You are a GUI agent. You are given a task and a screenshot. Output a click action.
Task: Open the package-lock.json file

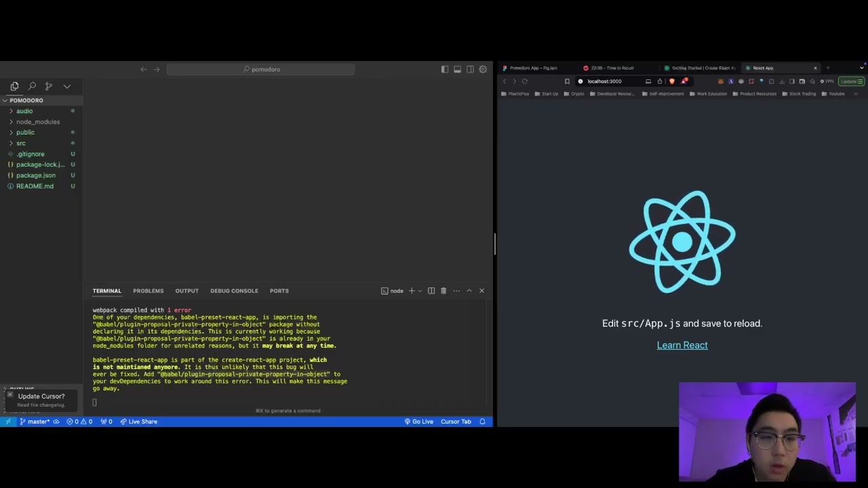coord(40,165)
